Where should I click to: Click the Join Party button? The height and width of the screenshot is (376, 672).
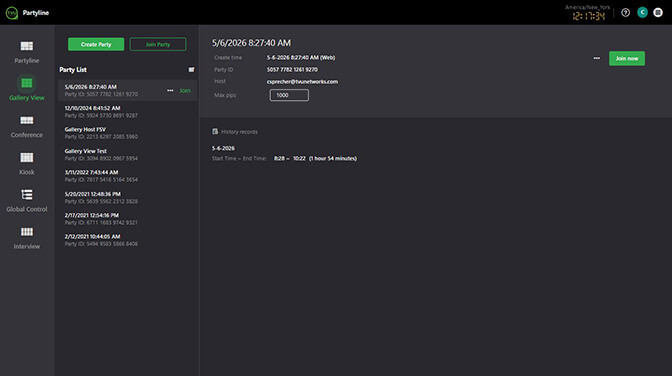[x=158, y=44]
